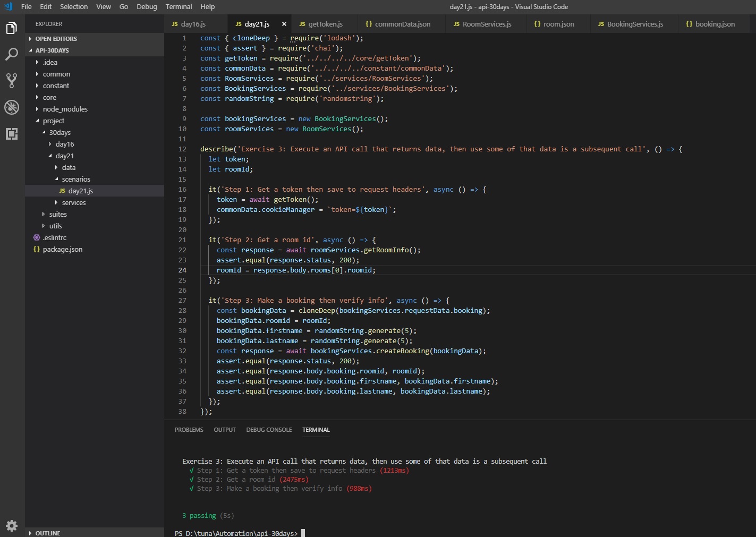Select the Terminal panel tab

click(x=316, y=430)
